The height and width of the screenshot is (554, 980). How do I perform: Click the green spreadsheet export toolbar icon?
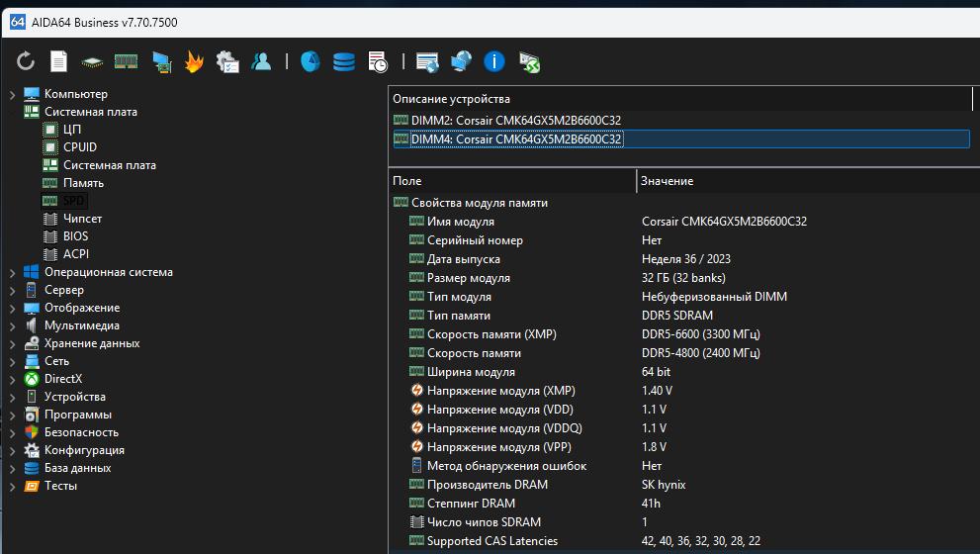529,62
